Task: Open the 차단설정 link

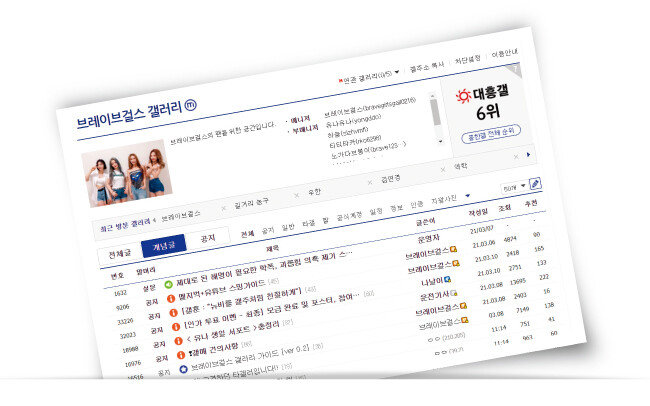Action: click(x=468, y=59)
